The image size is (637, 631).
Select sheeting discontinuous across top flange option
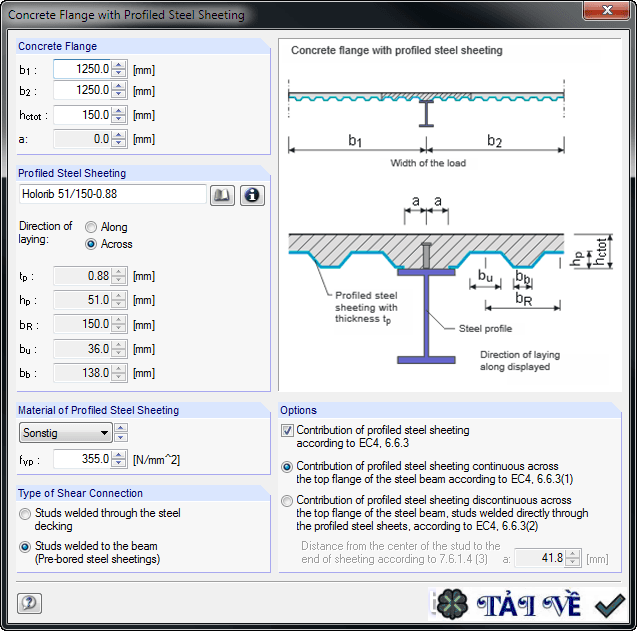287,501
